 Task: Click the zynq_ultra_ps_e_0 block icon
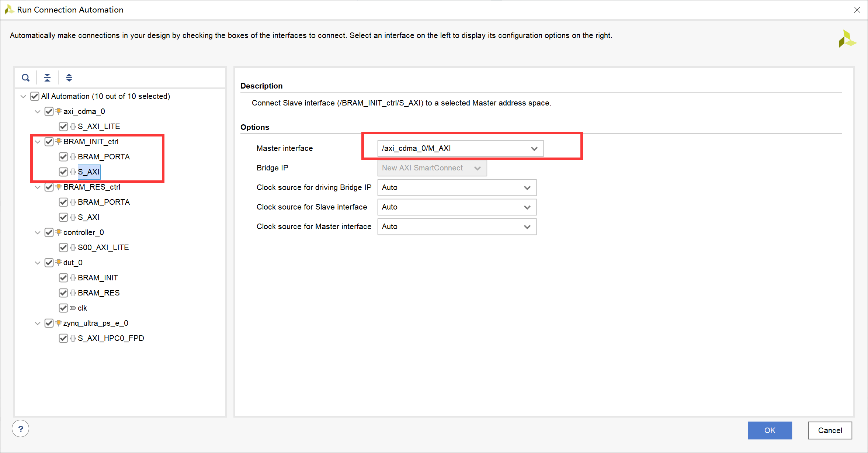click(58, 323)
